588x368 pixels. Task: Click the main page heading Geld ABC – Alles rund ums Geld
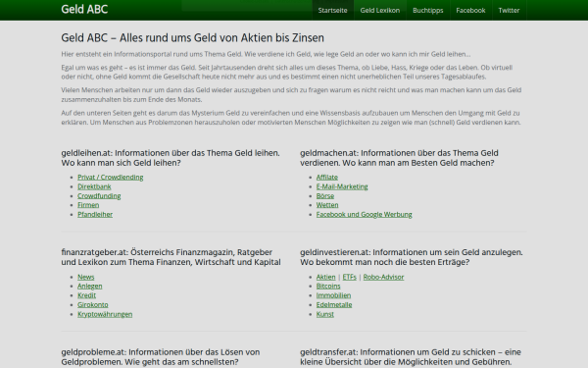point(192,37)
